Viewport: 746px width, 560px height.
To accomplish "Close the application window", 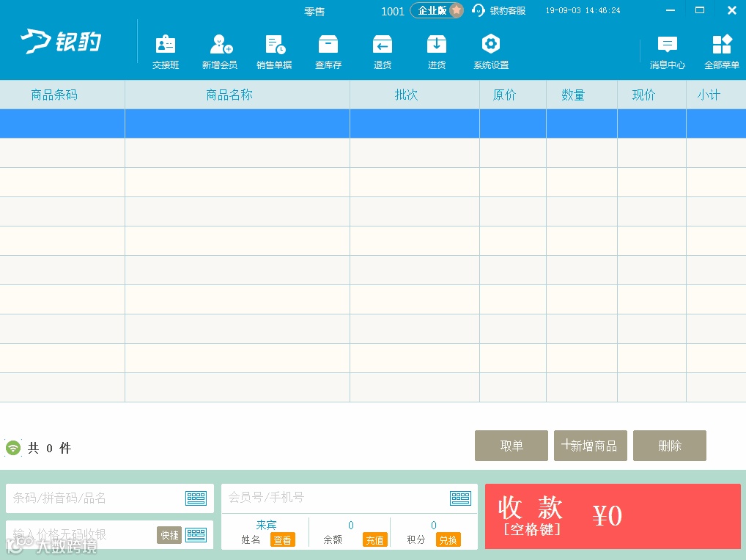I will click(732, 10).
